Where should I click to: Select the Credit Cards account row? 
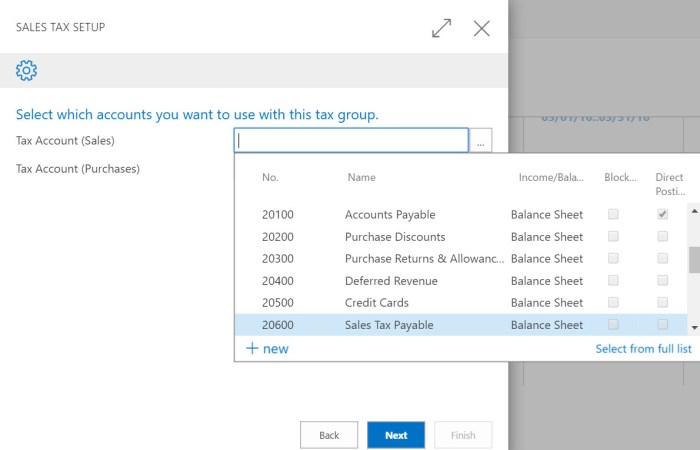[x=376, y=303]
